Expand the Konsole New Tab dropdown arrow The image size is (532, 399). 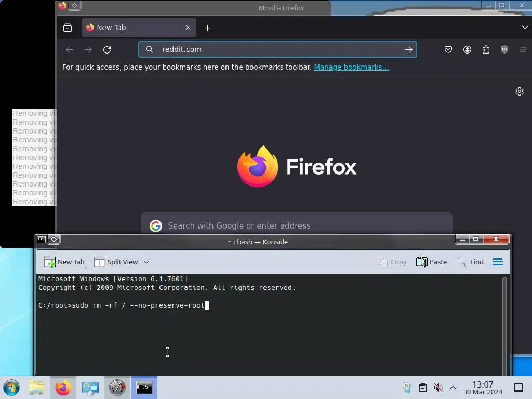point(86,268)
